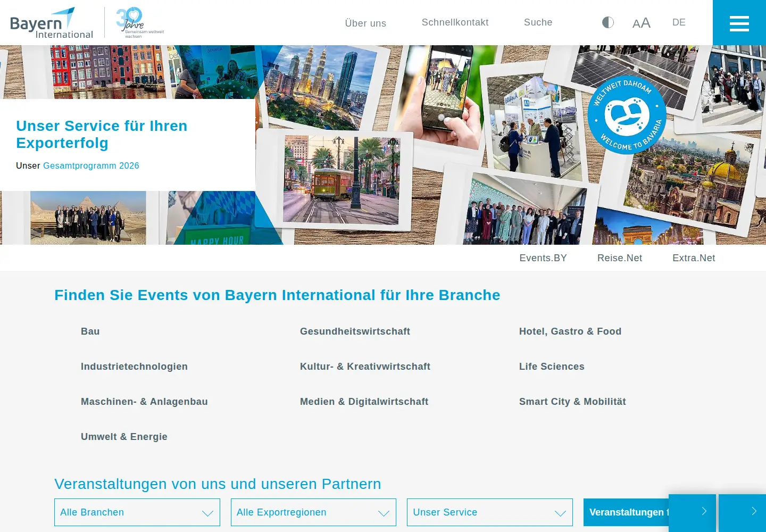Expand the Unser Service dropdown

click(x=490, y=512)
